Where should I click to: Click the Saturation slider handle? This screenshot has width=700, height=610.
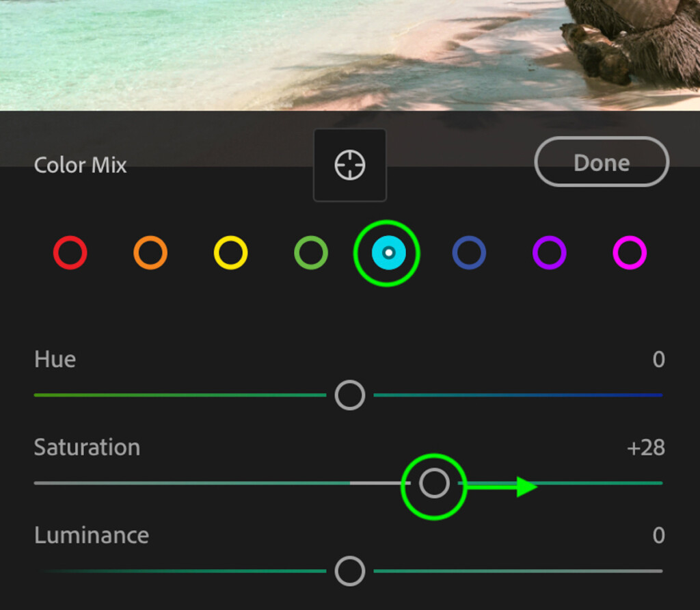[x=434, y=483]
